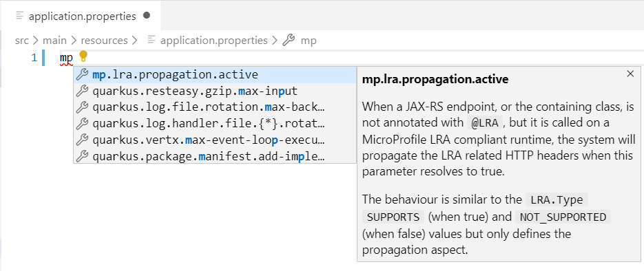Screen dimensions: 644x271
Task: Click the mp.lra.propagation.active documentation heading
Action: pos(435,79)
